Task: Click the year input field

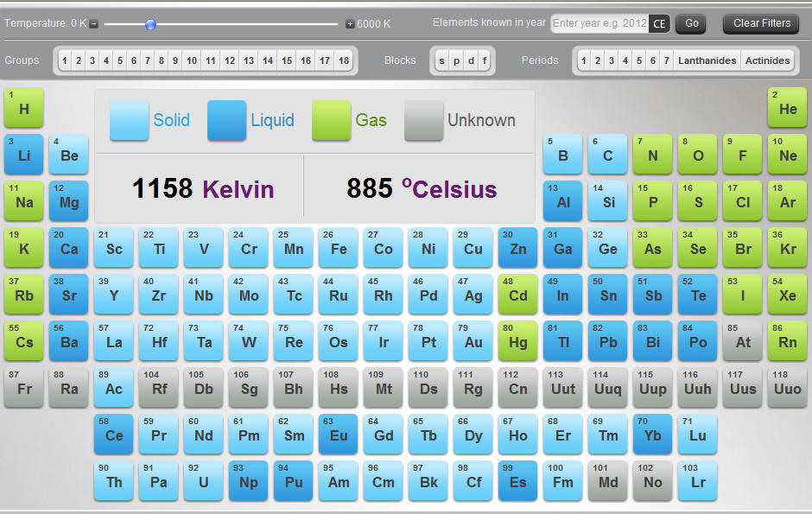Action: [599, 23]
